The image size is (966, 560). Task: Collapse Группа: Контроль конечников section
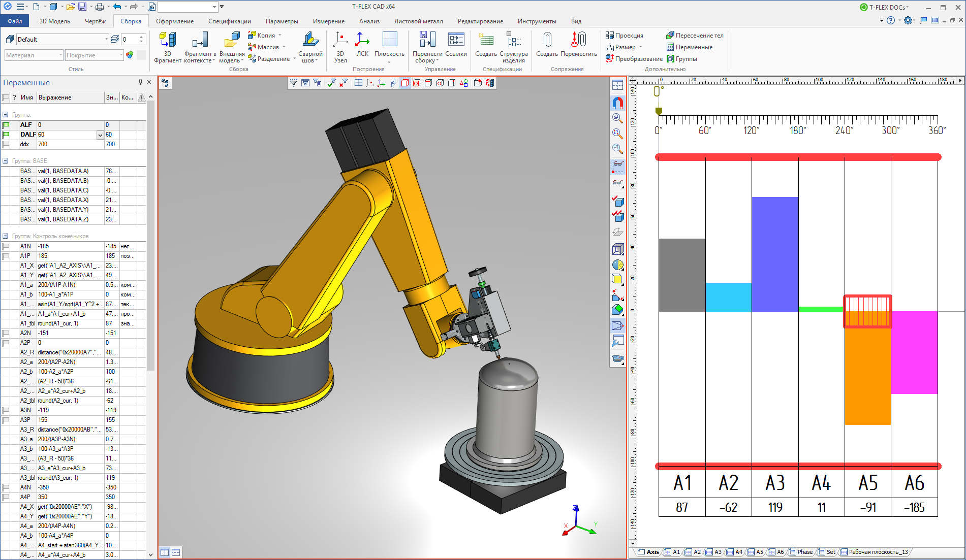click(x=6, y=236)
